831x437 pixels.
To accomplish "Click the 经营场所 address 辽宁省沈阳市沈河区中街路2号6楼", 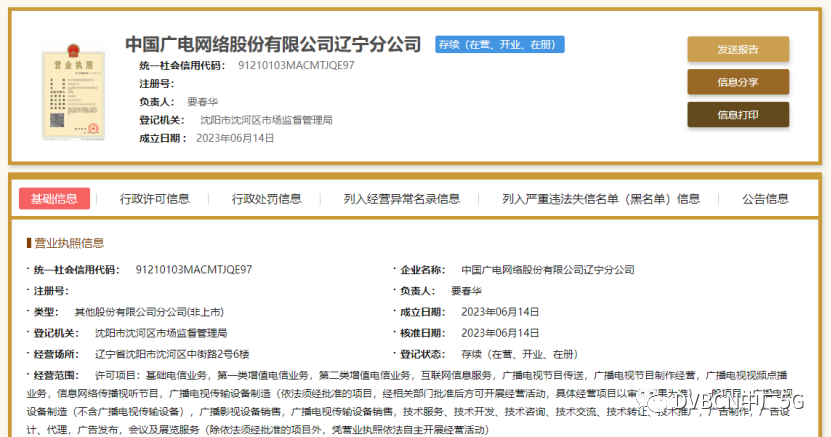I will tap(172, 354).
